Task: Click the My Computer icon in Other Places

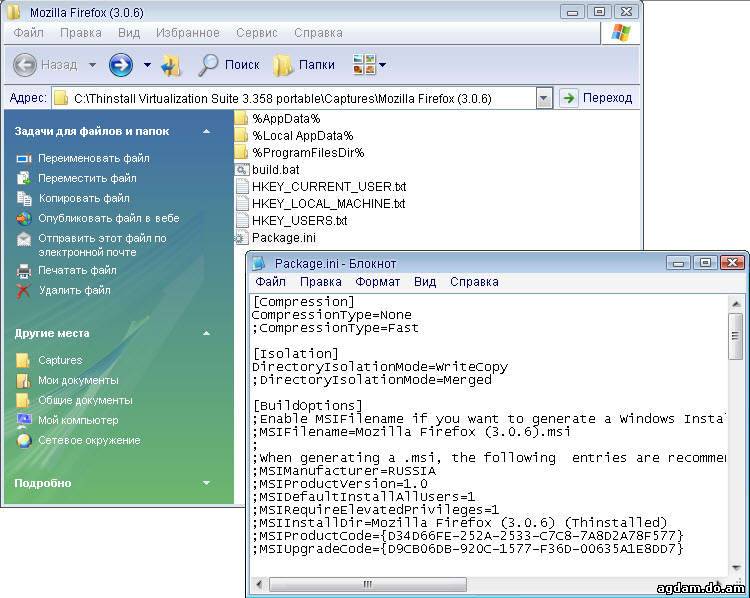Action: click(x=24, y=420)
